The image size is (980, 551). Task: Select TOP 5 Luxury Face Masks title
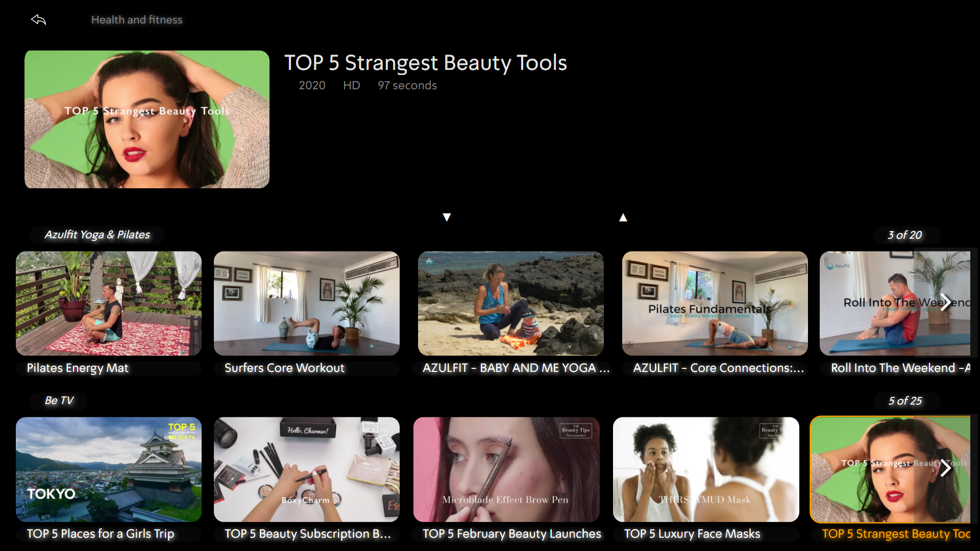tap(692, 534)
